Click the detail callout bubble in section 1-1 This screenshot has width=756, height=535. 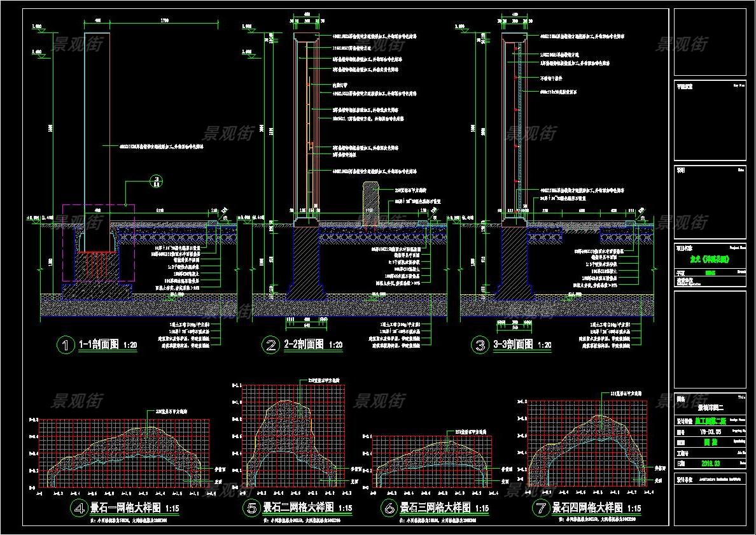(155, 182)
